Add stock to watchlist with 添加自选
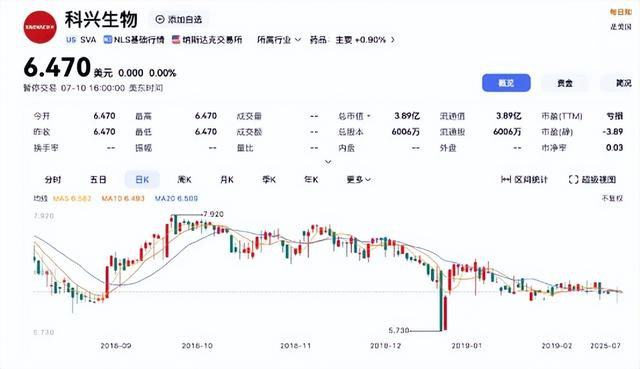Screen dimensions: 640x369 (x=179, y=19)
